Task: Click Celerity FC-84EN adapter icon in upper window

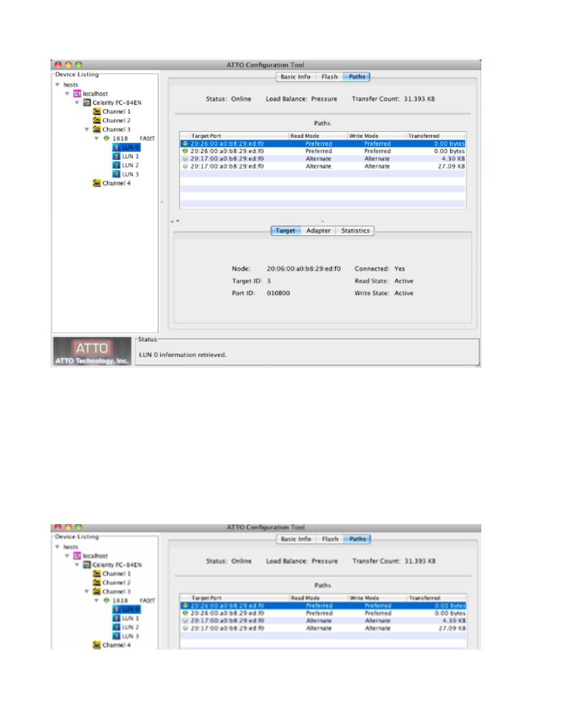Action: (x=87, y=103)
